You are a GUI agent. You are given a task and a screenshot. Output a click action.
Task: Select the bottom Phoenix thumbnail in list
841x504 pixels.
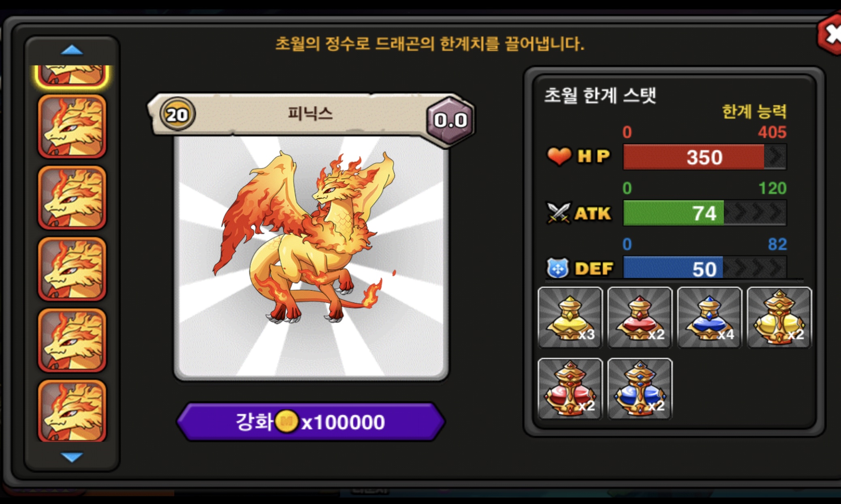[72, 410]
